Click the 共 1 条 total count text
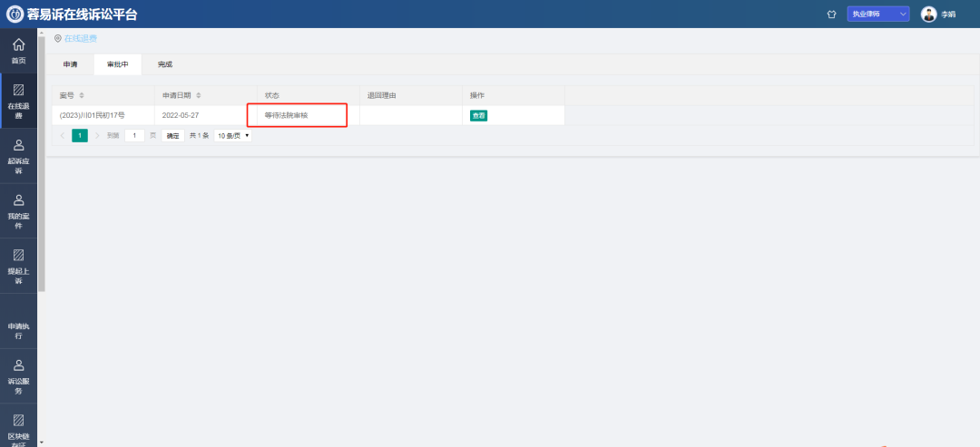This screenshot has width=980, height=447. click(200, 135)
